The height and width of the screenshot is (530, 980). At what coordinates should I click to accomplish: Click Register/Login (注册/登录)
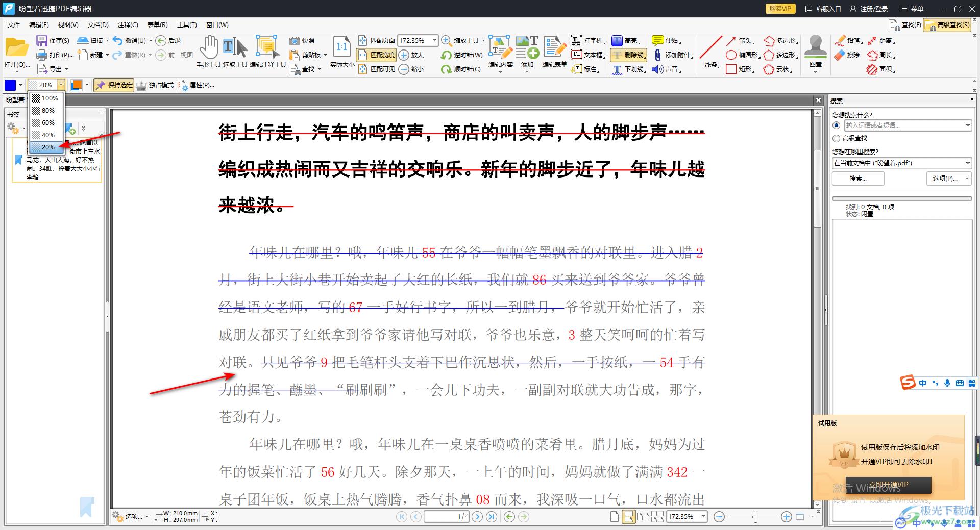(x=869, y=9)
